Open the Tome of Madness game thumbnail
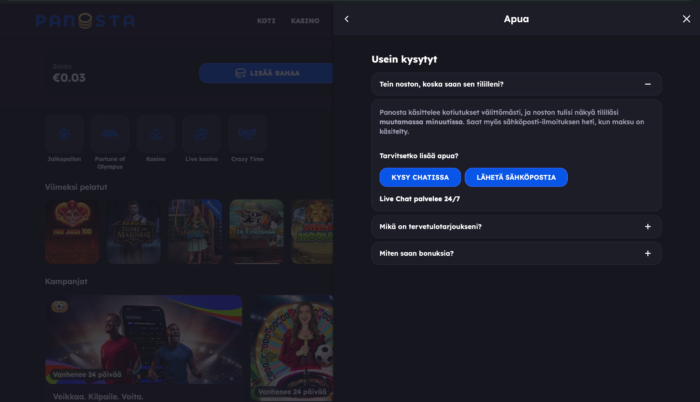 [134, 231]
